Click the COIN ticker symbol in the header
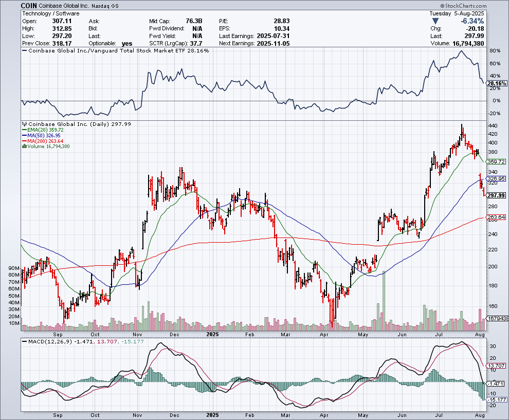This screenshot has height=420, width=509. 29,6
